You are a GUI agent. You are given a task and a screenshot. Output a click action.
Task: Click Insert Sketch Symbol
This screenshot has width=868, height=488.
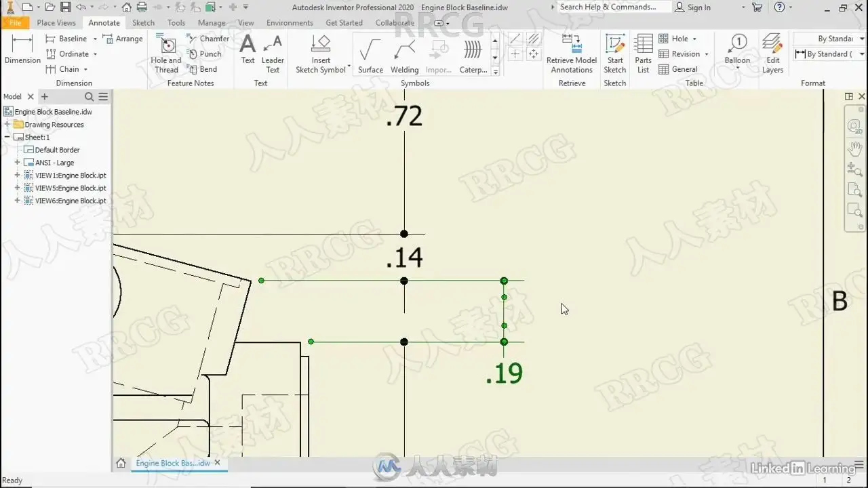[x=321, y=54]
